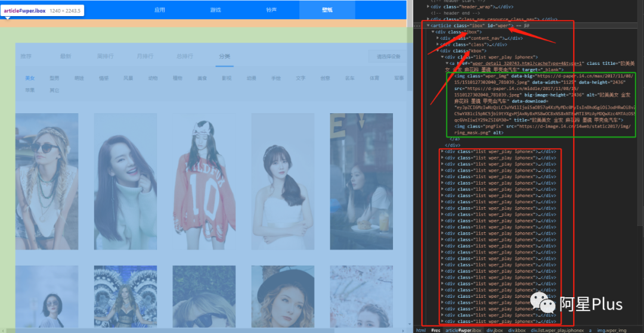Image resolution: width=644 pixels, height=333 pixels.
Task: Choose the 植物 wallpaper category
Action: 178,78
